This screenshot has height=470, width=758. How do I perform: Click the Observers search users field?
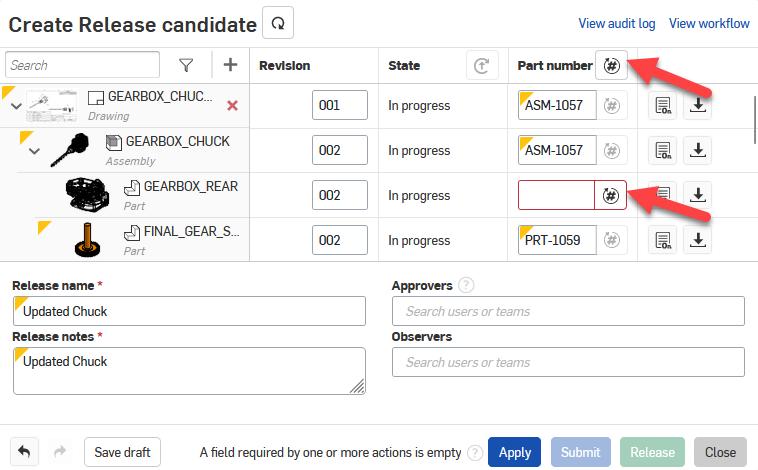pyautogui.click(x=568, y=362)
